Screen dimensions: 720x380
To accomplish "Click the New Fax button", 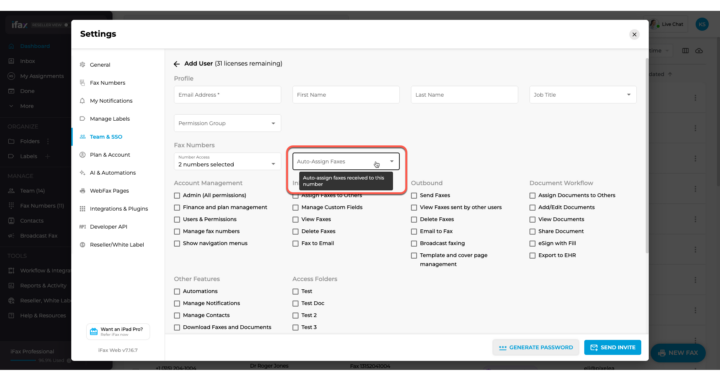I will tap(678, 353).
